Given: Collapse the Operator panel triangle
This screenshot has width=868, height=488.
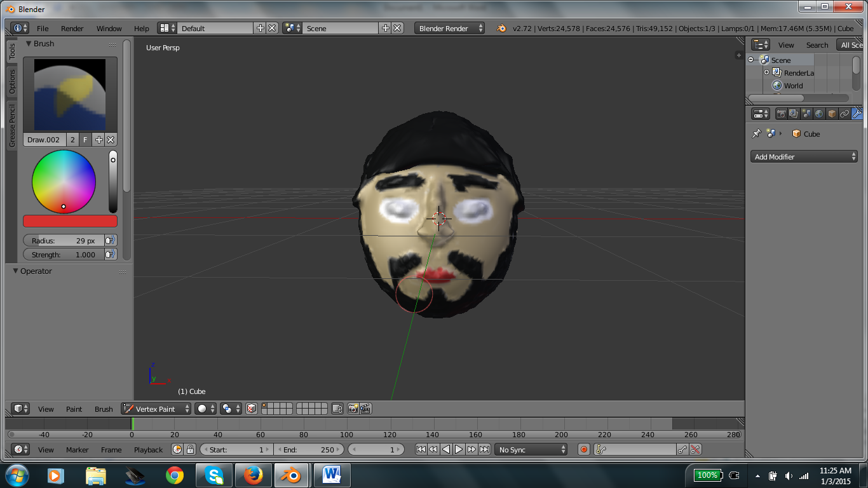Looking at the screenshot, I should click(x=16, y=271).
